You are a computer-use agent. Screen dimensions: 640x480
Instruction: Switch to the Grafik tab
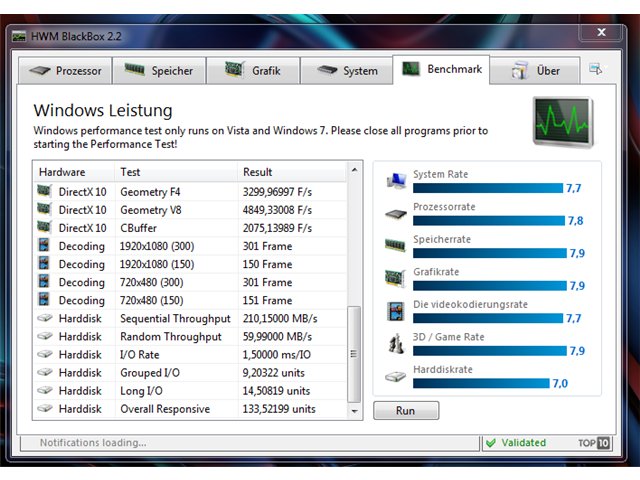pos(253,71)
